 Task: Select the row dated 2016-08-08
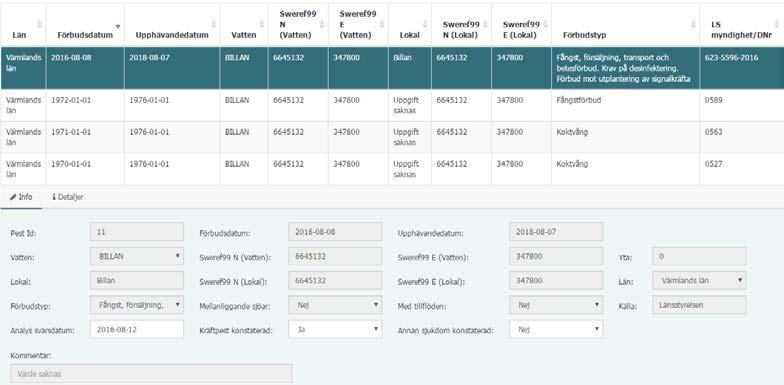coord(392,68)
